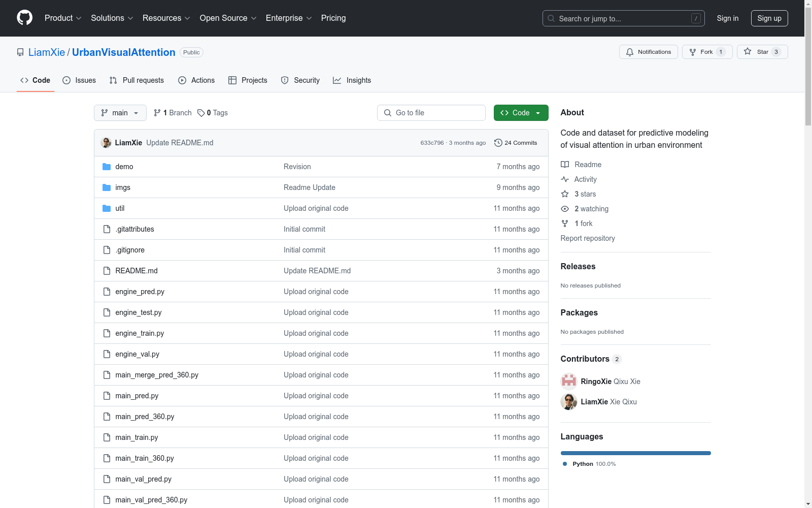Click the repository book icon beside LiamXie
Image resolution: width=812 pixels, height=508 pixels.
(x=20, y=52)
